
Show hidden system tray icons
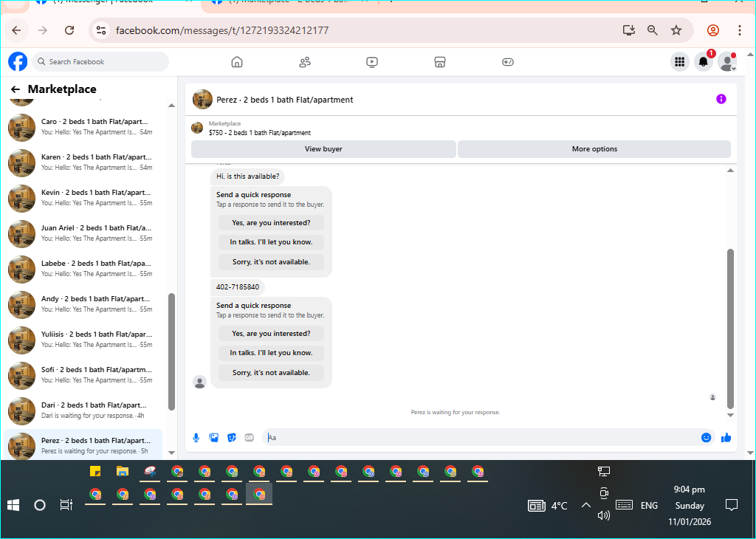pos(585,505)
